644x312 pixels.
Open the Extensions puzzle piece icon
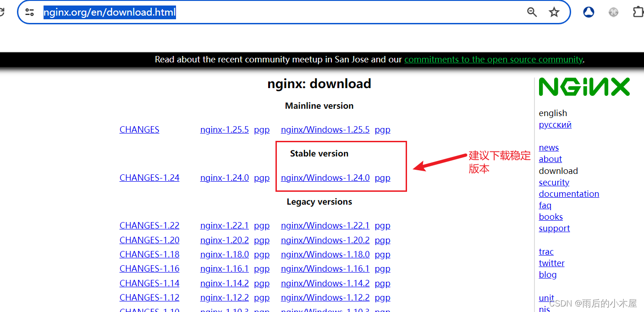pyautogui.click(x=638, y=12)
